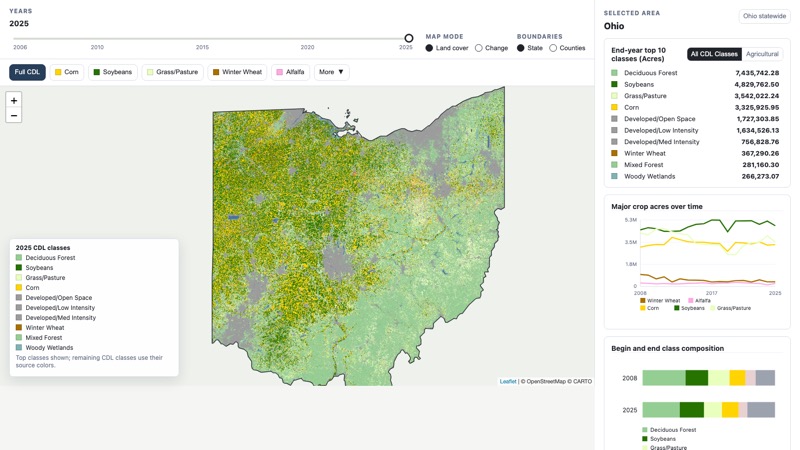Click Corn swatch in top 10 list
Viewport: 800px width, 450px height.
click(614, 107)
